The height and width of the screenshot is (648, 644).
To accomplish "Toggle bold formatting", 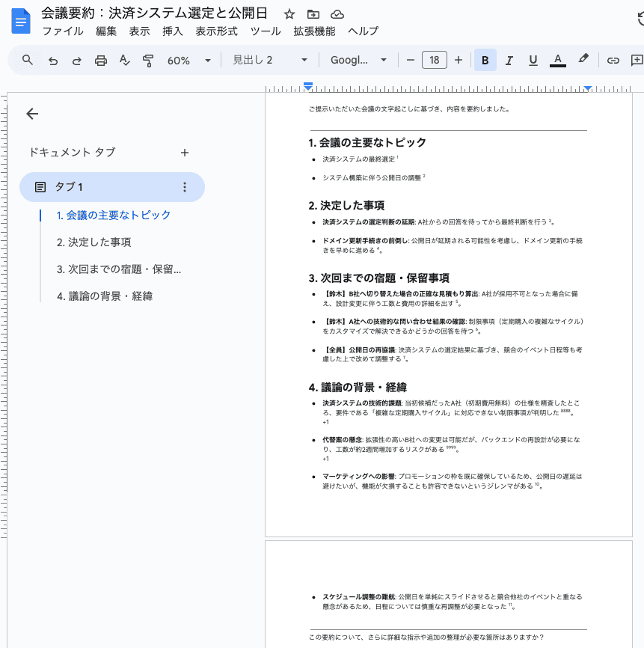I will pos(485,61).
